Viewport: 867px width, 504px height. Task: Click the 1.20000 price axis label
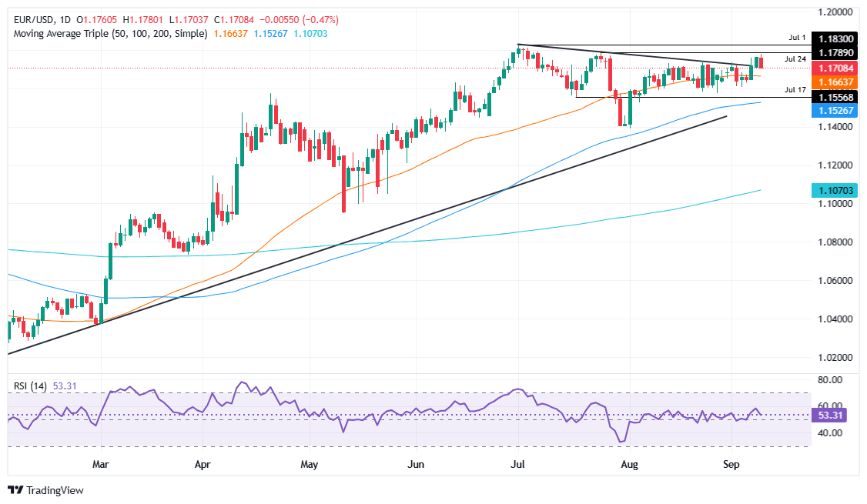pos(835,12)
